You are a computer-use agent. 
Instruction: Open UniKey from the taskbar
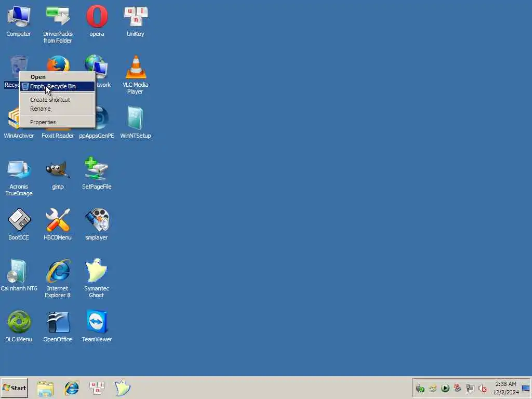click(x=97, y=388)
